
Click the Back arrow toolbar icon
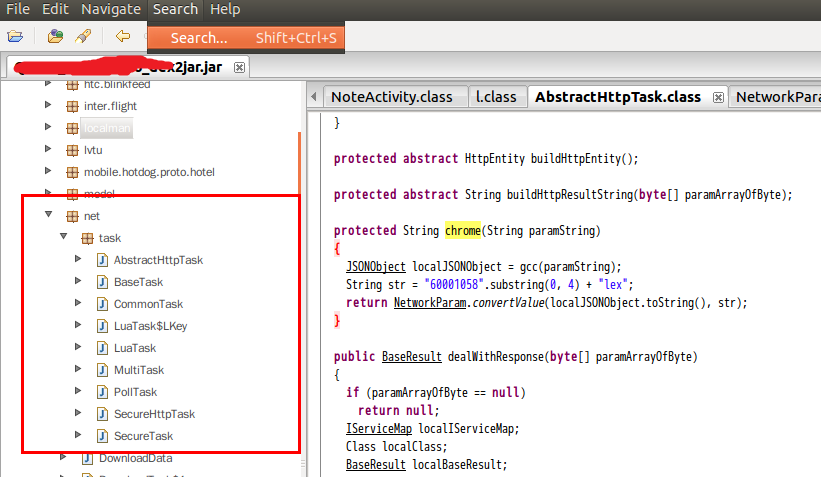122,37
